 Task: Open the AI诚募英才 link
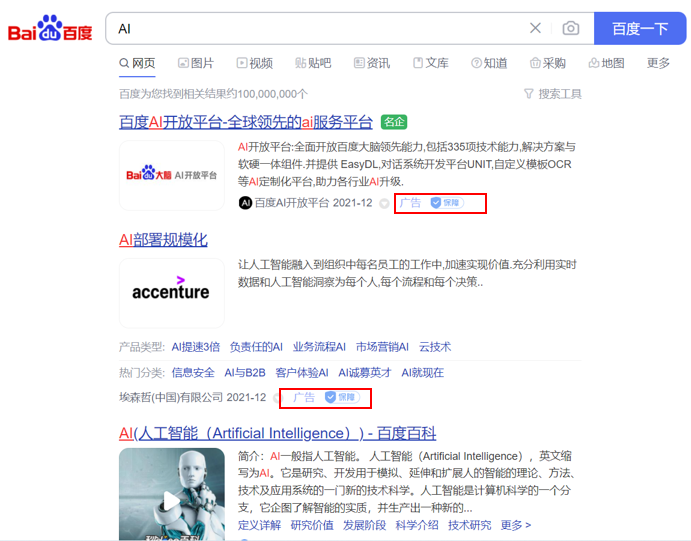[364, 373]
